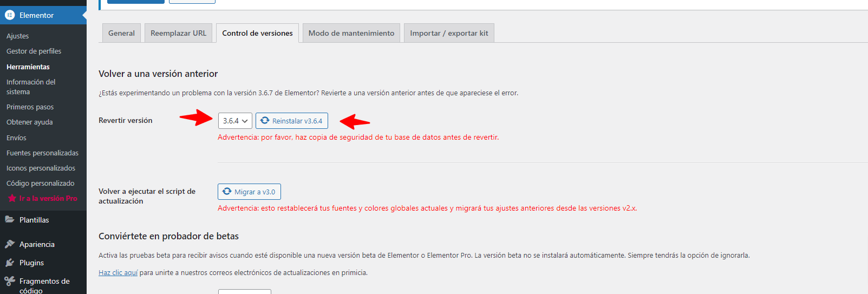Viewport: 868px width, 294px height.
Task: Click the refresh icon in Reinstalar v3.6.4
Action: click(265, 121)
